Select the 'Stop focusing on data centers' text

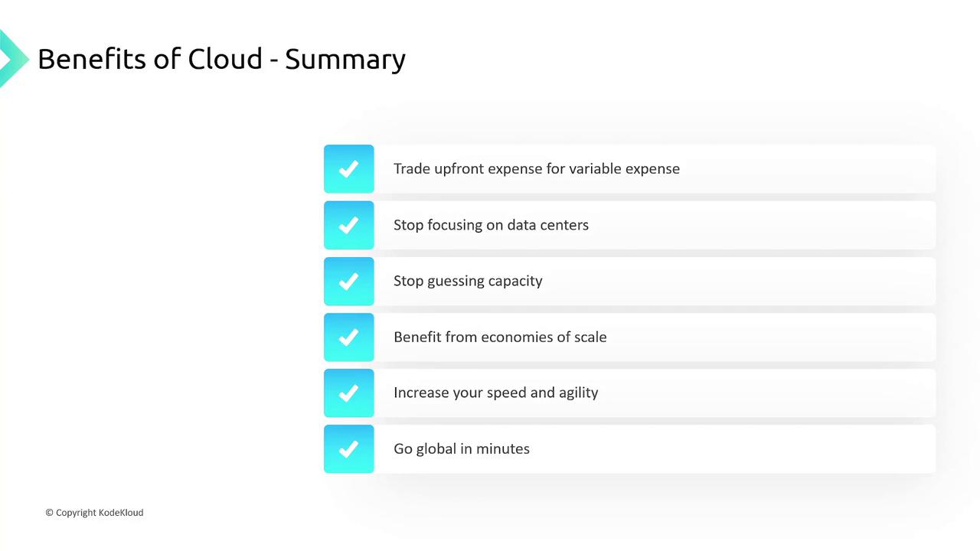(x=491, y=225)
